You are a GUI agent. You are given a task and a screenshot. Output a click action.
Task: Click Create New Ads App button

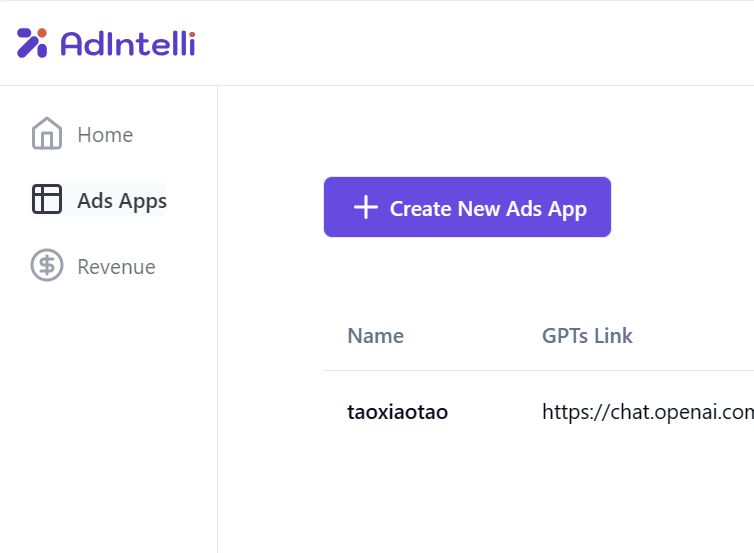[x=467, y=207]
